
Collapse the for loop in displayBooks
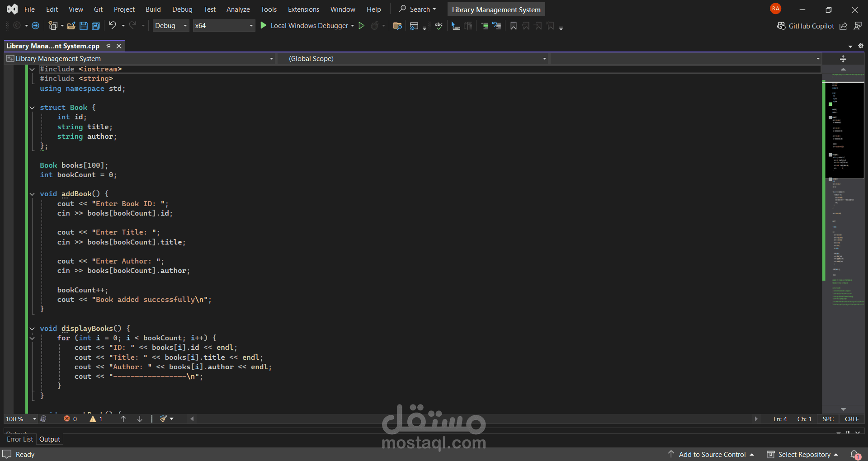click(x=32, y=338)
